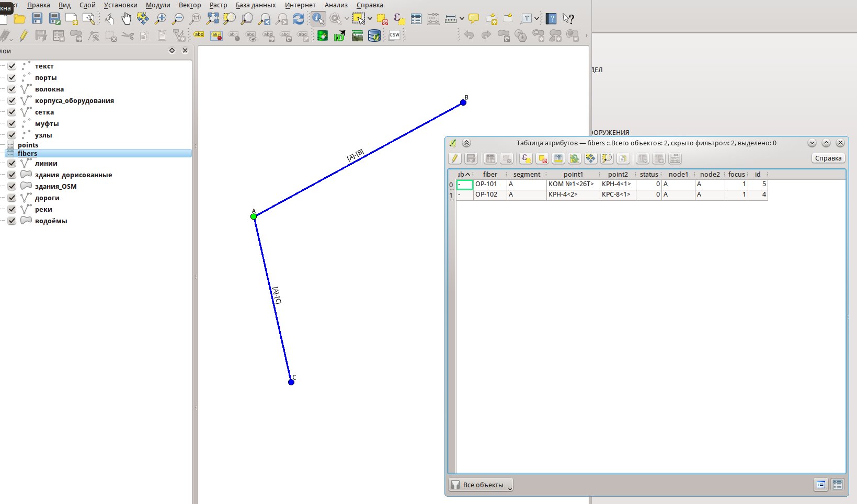Screen dimensions: 857x504
Task: Click the Zoom In magnifier tool
Action: (161, 19)
